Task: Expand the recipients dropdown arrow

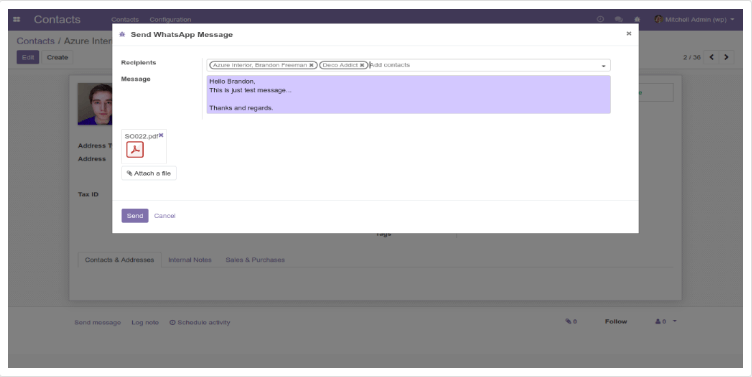Action: (x=603, y=66)
